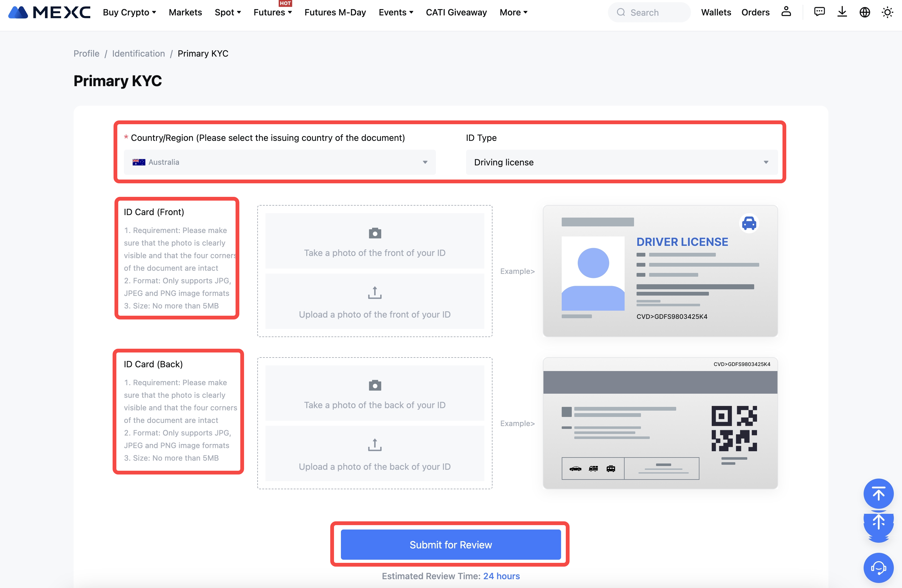This screenshot has width=902, height=588.
Task: Click the Primary KYC breadcrumb text
Action: [x=203, y=53]
